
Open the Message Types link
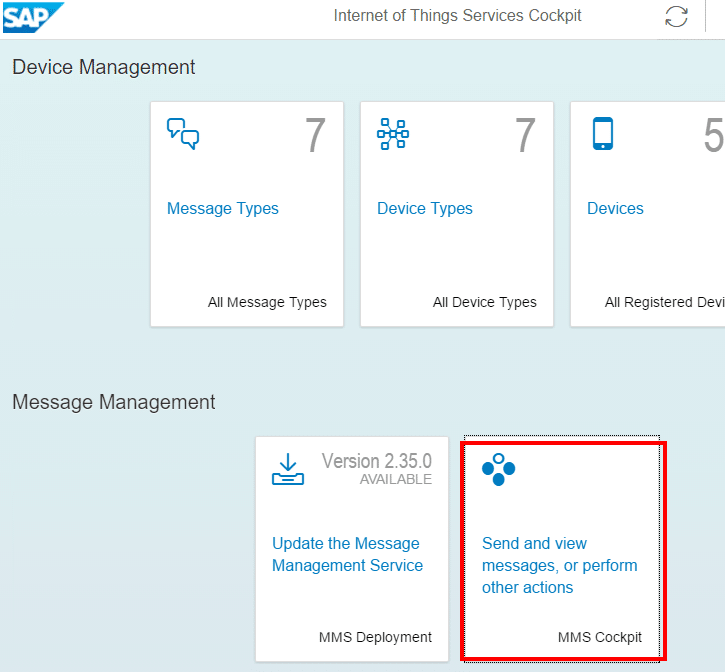click(x=222, y=209)
